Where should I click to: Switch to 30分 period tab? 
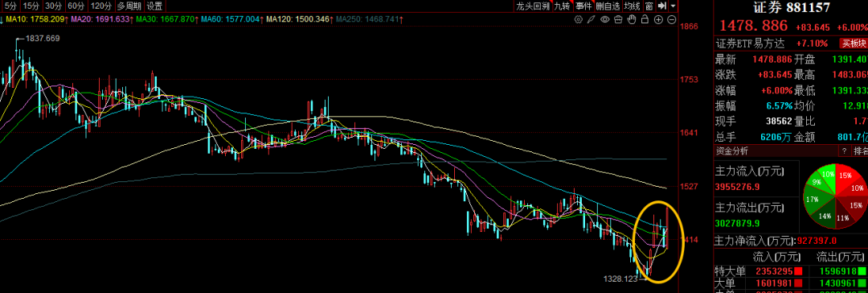coord(53,6)
